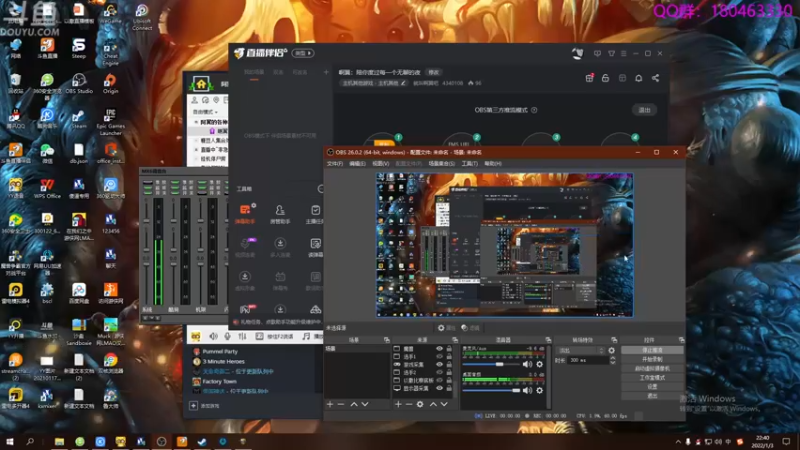Open the OBS 视图(V) menu

(x=381, y=164)
